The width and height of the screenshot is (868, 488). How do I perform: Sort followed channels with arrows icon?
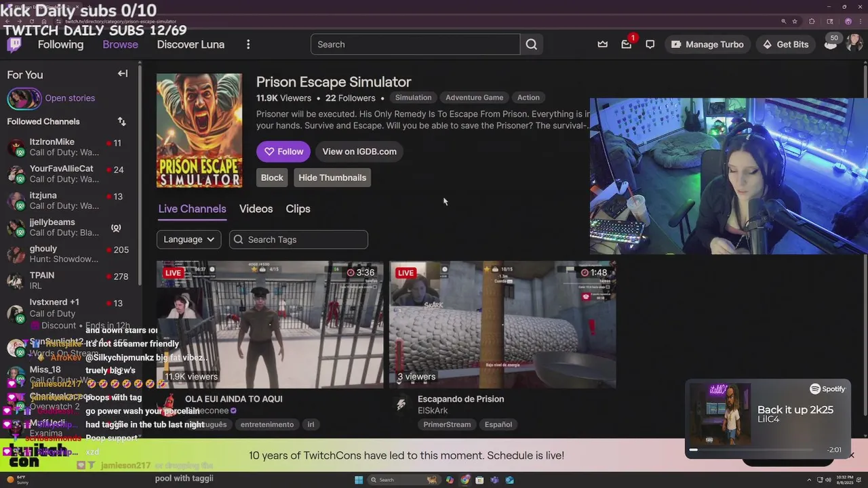point(121,121)
